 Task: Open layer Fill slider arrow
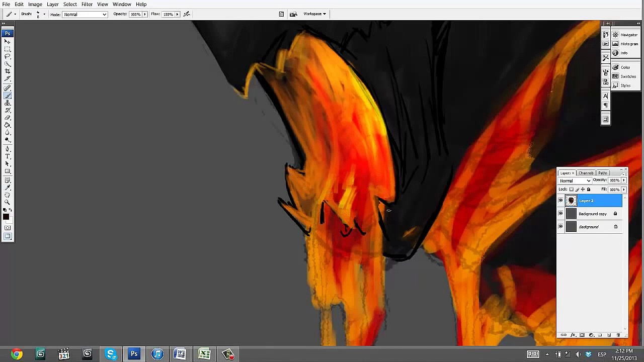click(x=624, y=190)
